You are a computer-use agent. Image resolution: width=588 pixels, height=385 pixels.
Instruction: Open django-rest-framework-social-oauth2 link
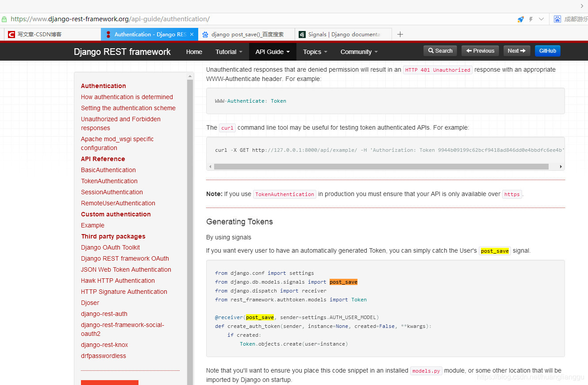pos(123,329)
